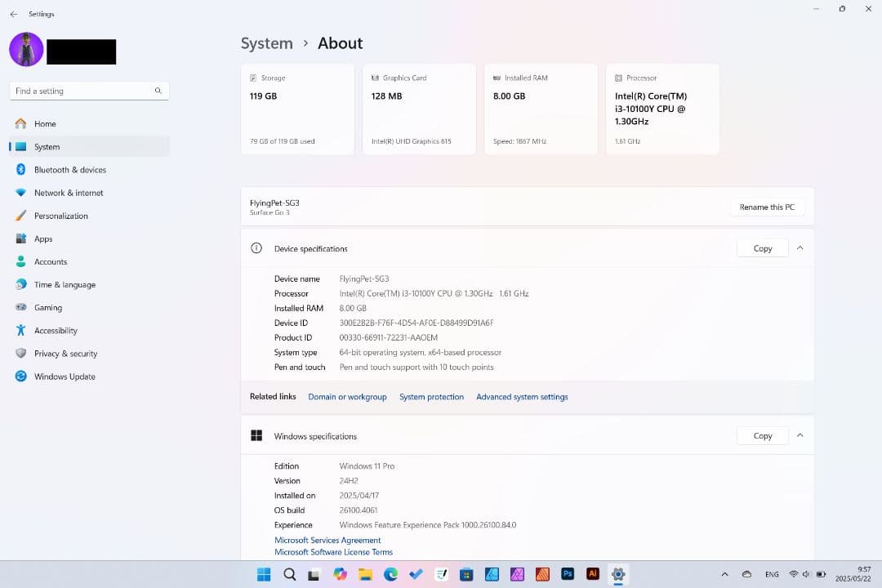Click the battery tray icon
Image resolution: width=882 pixels, height=588 pixels.
tap(821, 574)
